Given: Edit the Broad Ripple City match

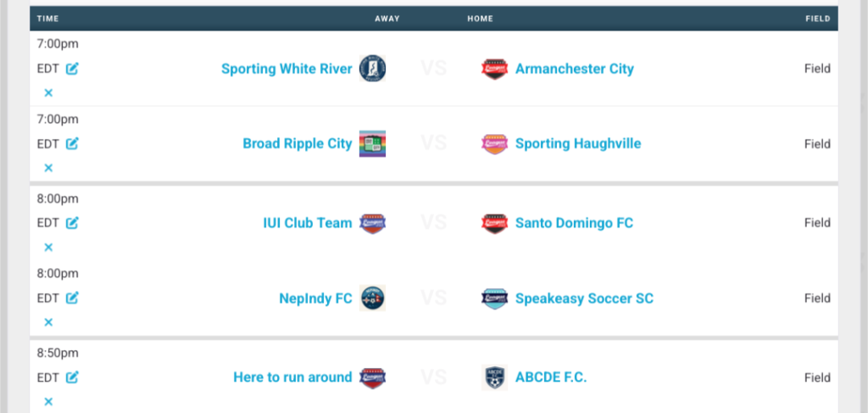Looking at the screenshot, I should pos(72,144).
